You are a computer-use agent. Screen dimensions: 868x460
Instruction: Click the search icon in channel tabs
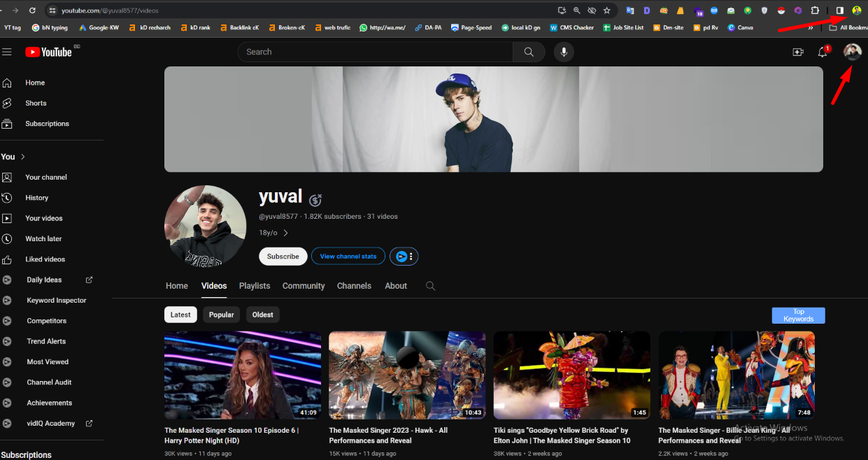[x=430, y=286]
